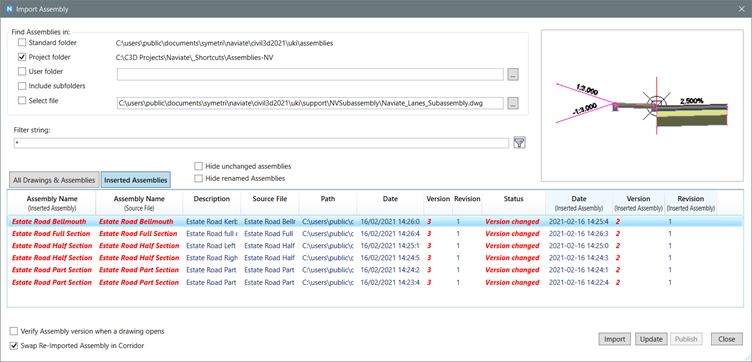Apply the filter using the funnel icon
Viewport: 752px width, 362px height.
pyautogui.click(x=519, y=142)
